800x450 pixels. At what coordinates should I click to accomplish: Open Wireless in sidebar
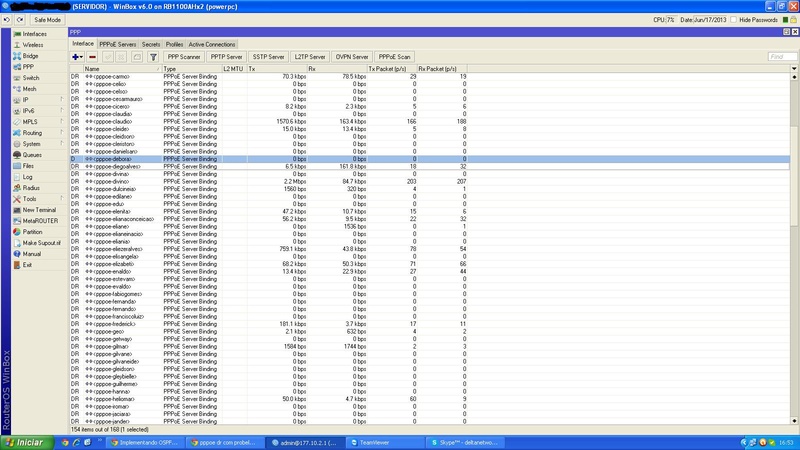point(33,45)
